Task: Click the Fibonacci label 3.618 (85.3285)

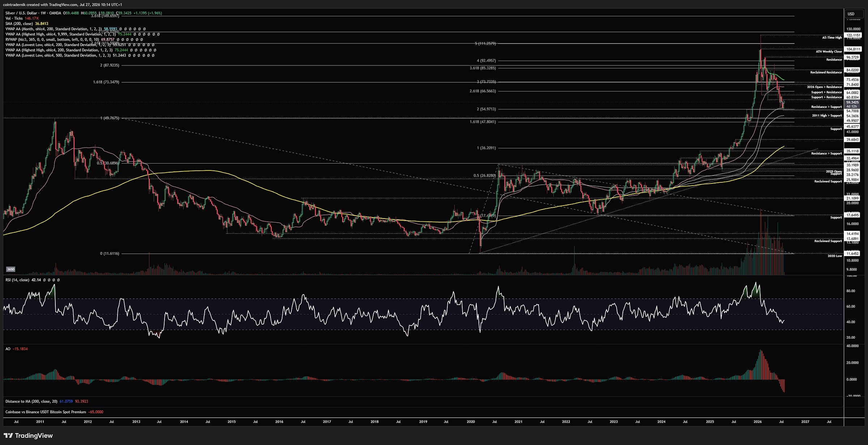Action: tap(483, 68)
